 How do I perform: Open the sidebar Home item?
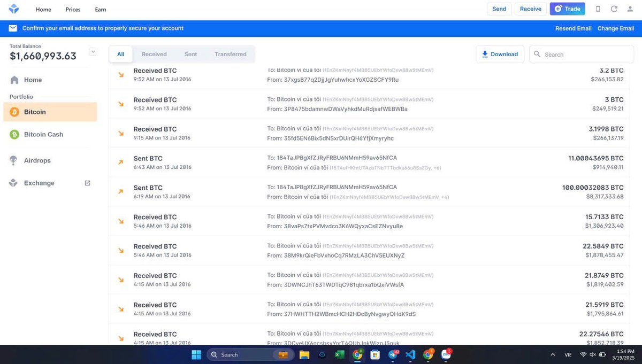point(50,80)
